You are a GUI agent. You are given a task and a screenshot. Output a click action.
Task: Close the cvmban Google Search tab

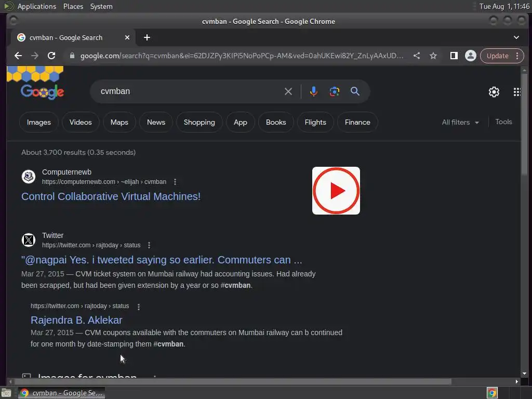click(x=127, y=37)
